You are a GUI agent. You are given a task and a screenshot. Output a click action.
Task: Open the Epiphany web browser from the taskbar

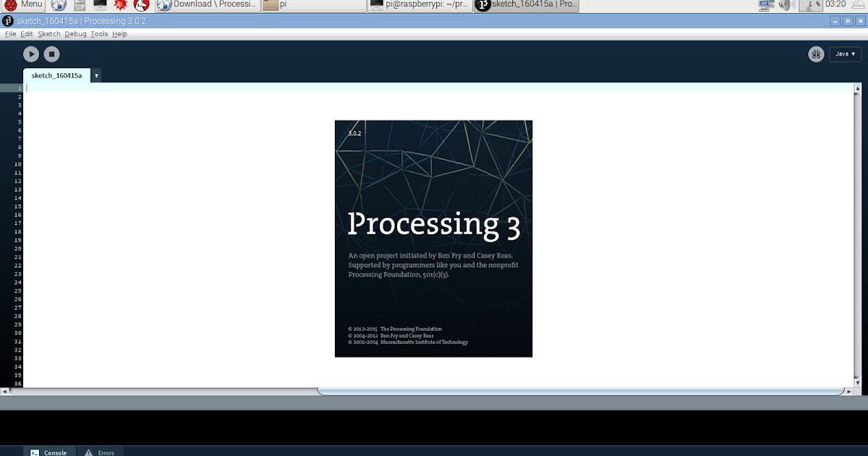click(x=58, y=5)
